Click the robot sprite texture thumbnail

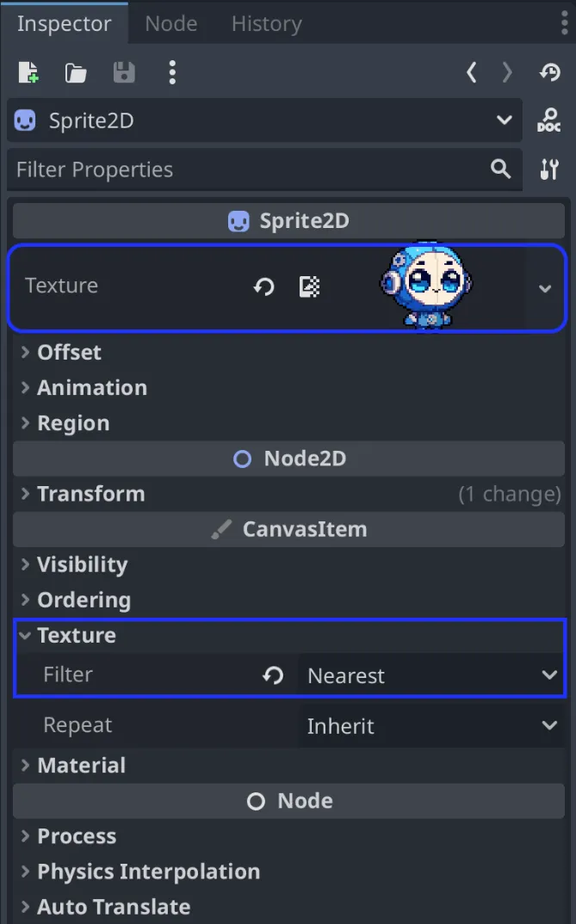(x=427, y=285)
